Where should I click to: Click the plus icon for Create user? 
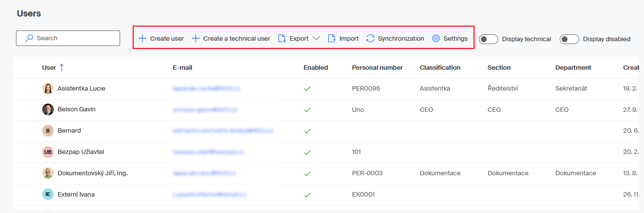click(142, 38)
